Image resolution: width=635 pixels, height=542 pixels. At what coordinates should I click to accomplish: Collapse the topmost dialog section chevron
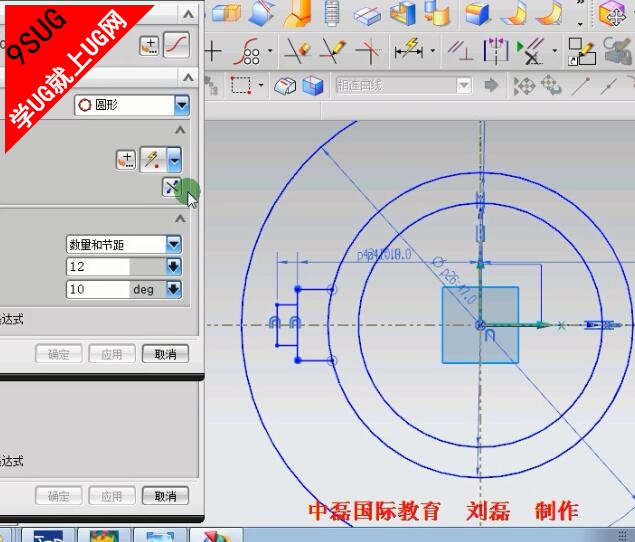pos(188,15)
